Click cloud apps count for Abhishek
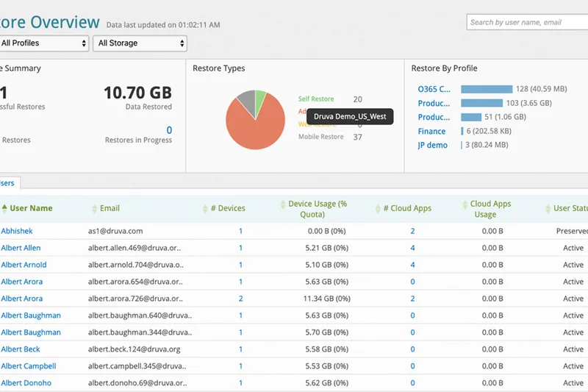Screen dimensions: 588x392 click(412, 231)
